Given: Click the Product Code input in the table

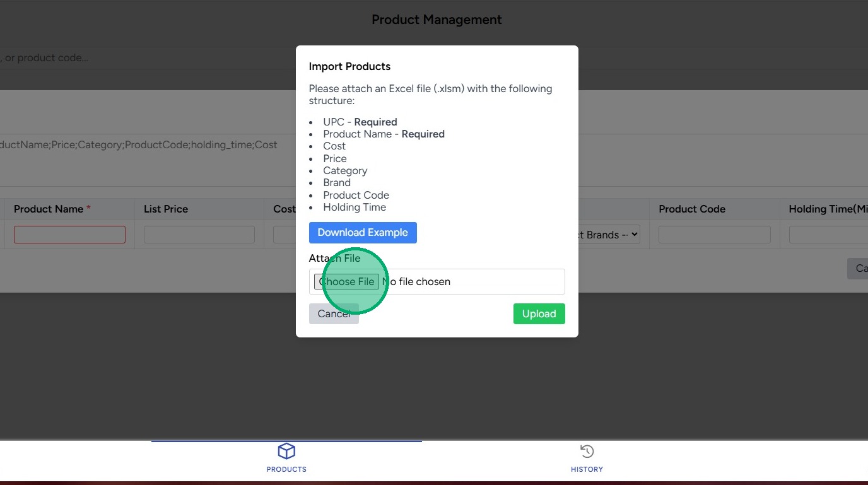Looking at the screenshot, I should pos(715,235).
